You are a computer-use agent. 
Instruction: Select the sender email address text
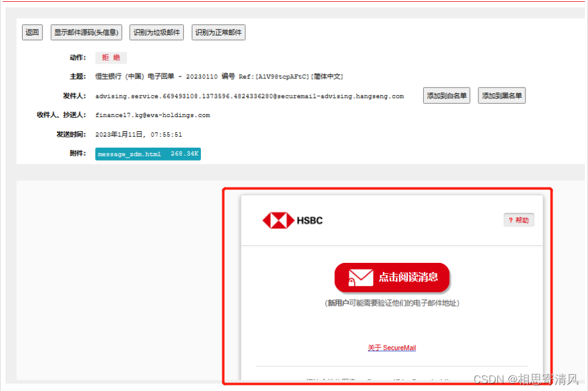(249, 96)
